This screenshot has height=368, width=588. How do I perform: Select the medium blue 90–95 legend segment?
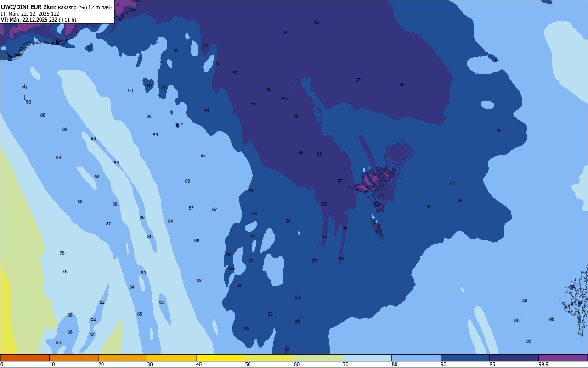pos(465,357)
